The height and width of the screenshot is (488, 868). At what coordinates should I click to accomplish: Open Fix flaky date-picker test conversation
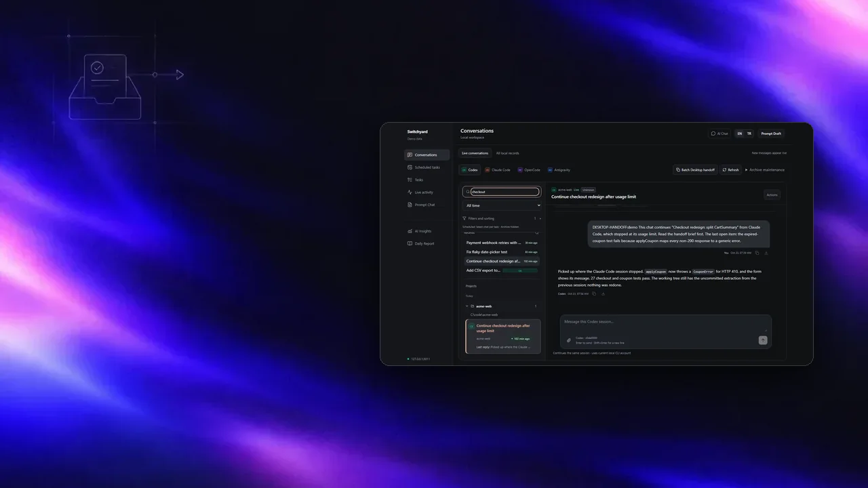coord(502,252)
